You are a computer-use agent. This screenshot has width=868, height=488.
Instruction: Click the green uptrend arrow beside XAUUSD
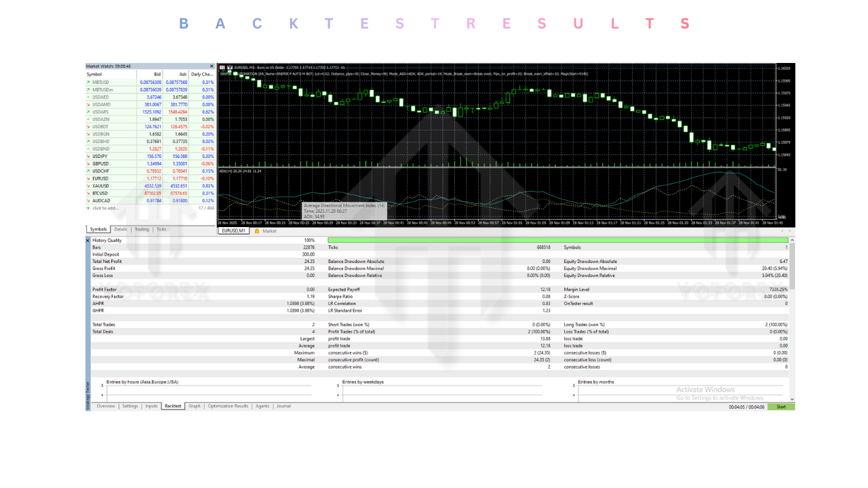point(89,187)
